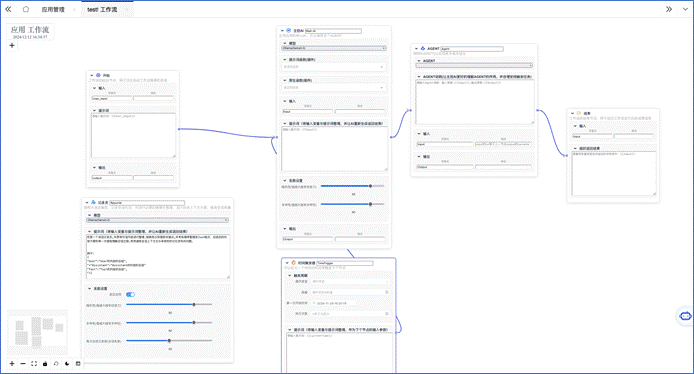Edit the Main AI node's name field
Screen dimensions: 694x374
point(333,31)
